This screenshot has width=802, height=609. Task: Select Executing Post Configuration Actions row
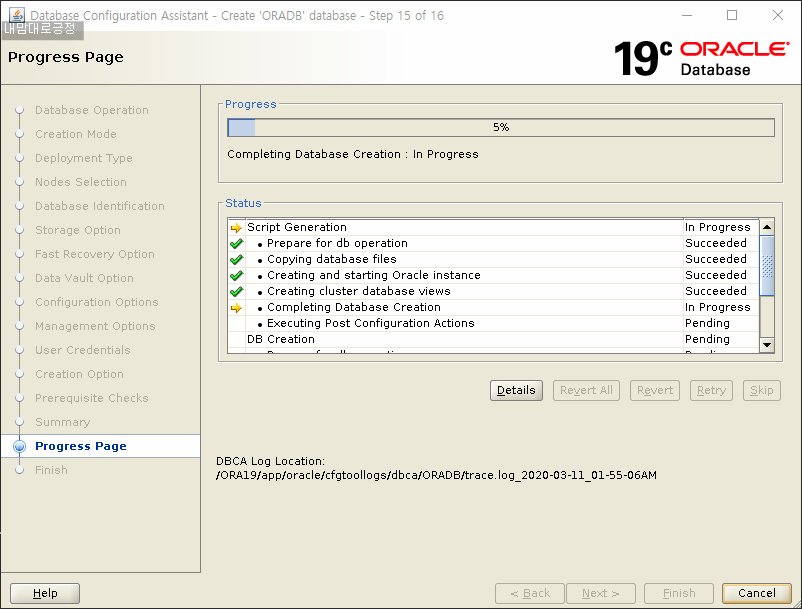(x=493, y=324)
